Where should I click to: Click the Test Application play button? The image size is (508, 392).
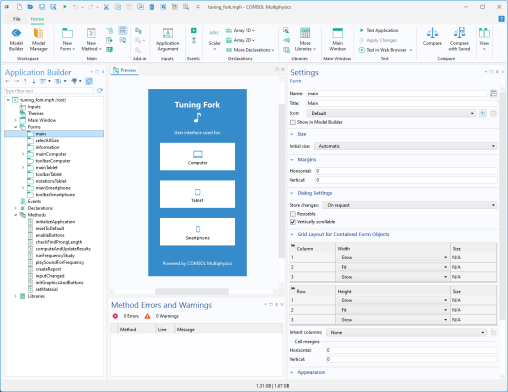(362, 30)
